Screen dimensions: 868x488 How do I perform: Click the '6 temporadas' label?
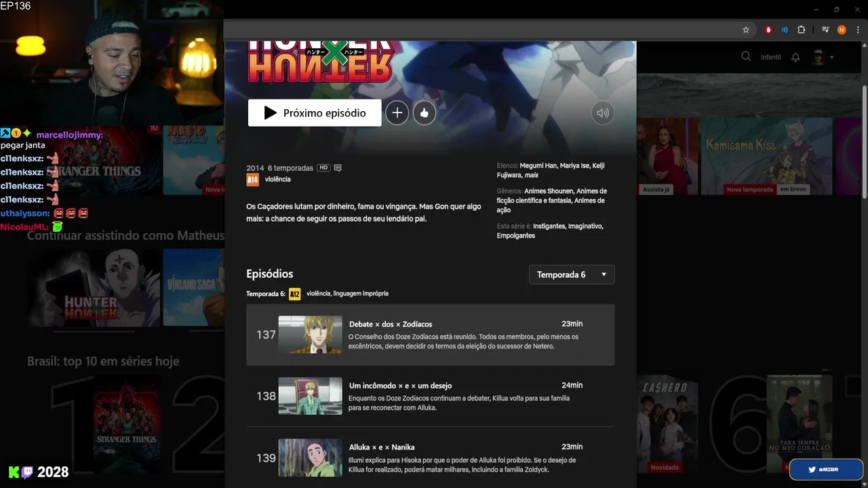290,168
